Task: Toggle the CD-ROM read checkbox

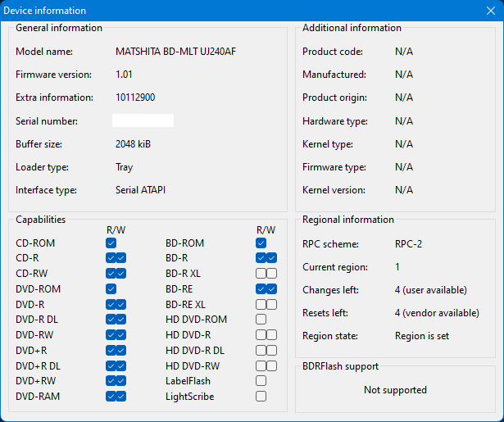Action: [111, 243]
